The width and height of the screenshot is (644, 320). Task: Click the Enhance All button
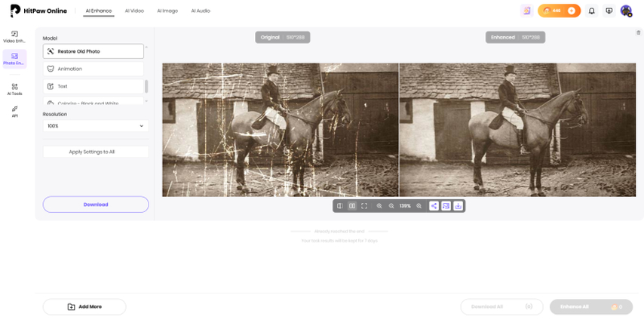click(591, 307)
